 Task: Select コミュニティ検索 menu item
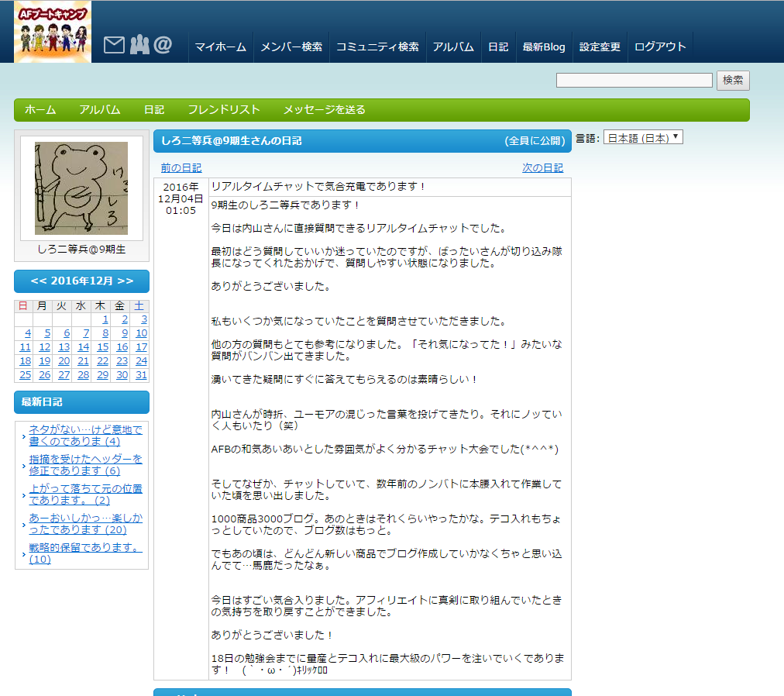point(377,47)
